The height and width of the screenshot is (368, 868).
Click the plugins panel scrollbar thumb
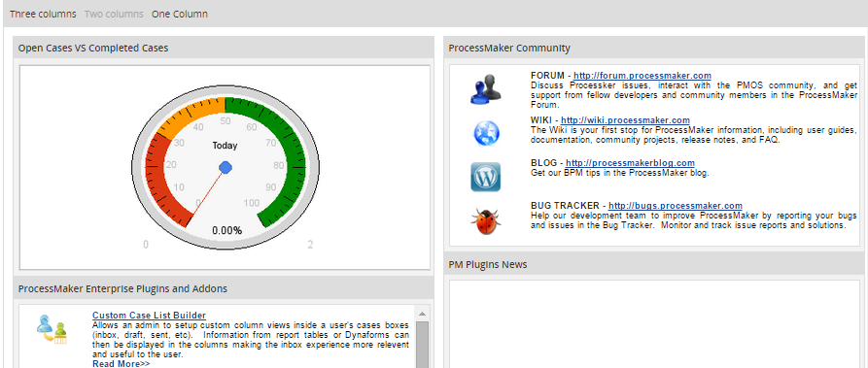[x=423, y=345]
